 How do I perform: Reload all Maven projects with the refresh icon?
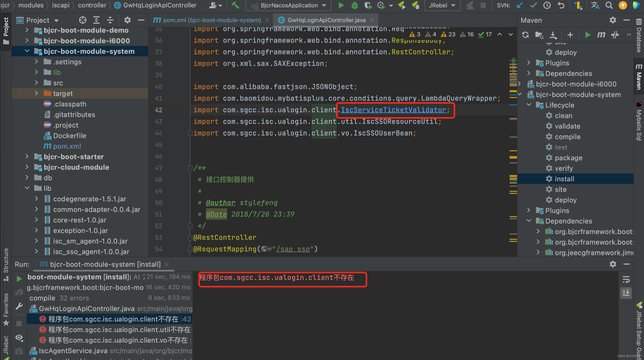[525, 35]
